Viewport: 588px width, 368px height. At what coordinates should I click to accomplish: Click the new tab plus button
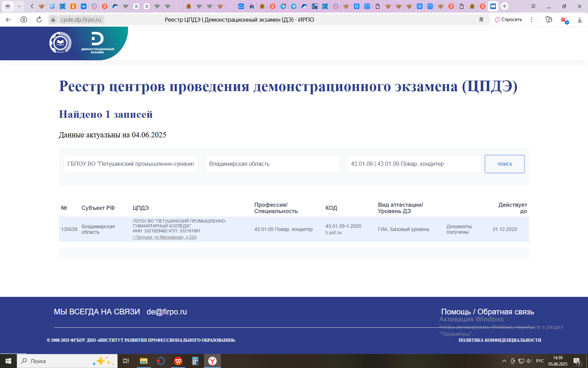504,6
